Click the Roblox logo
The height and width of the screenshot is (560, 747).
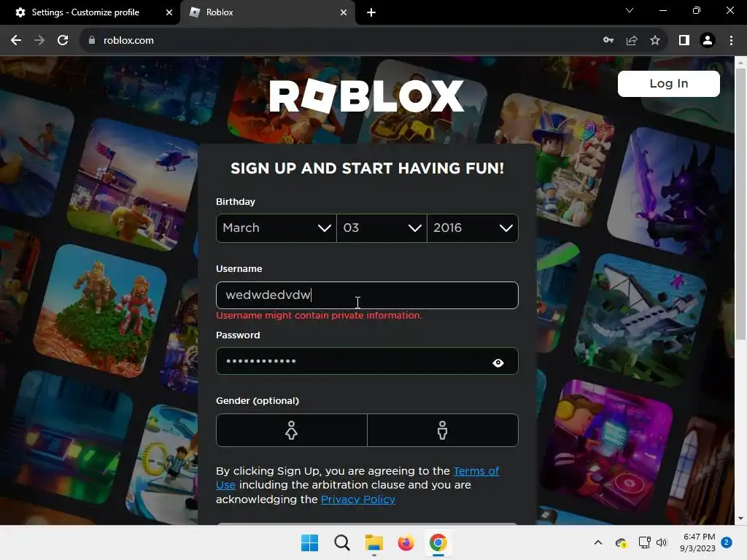pyautogui.click(x=366, y=96)
